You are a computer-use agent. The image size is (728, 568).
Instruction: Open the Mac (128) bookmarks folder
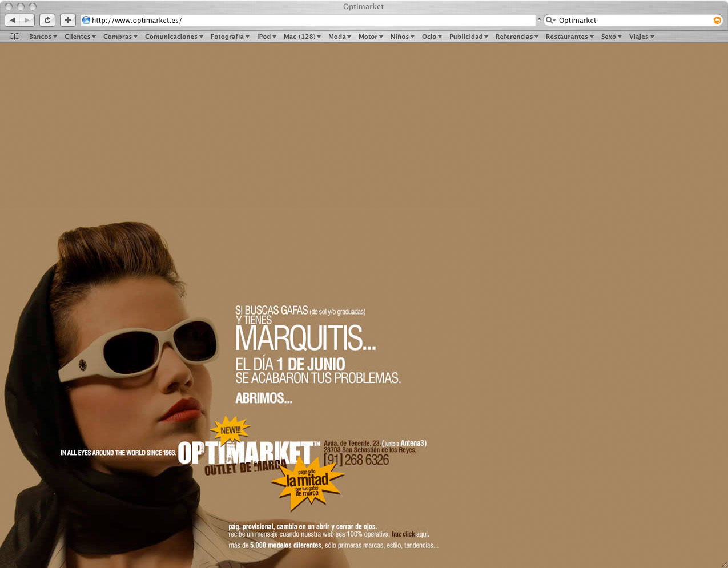click(303, 37)
